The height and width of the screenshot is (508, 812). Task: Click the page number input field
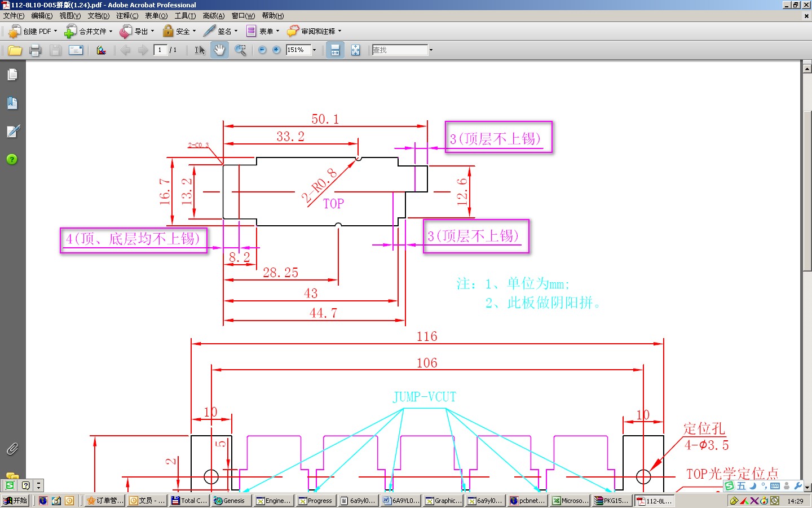point(161,50)
